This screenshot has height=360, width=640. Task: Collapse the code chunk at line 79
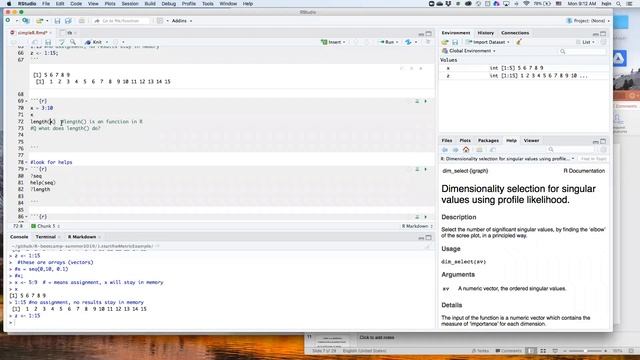pos(27,169)
